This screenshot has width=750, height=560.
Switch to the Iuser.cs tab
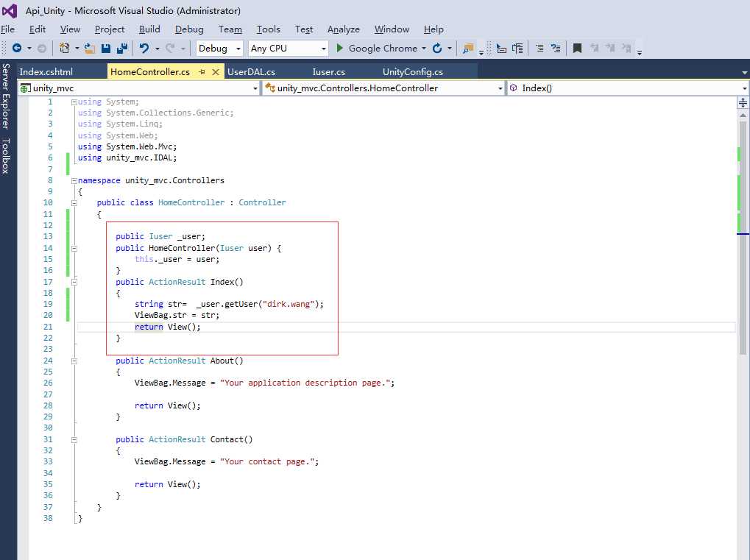(x=328, y=71)
